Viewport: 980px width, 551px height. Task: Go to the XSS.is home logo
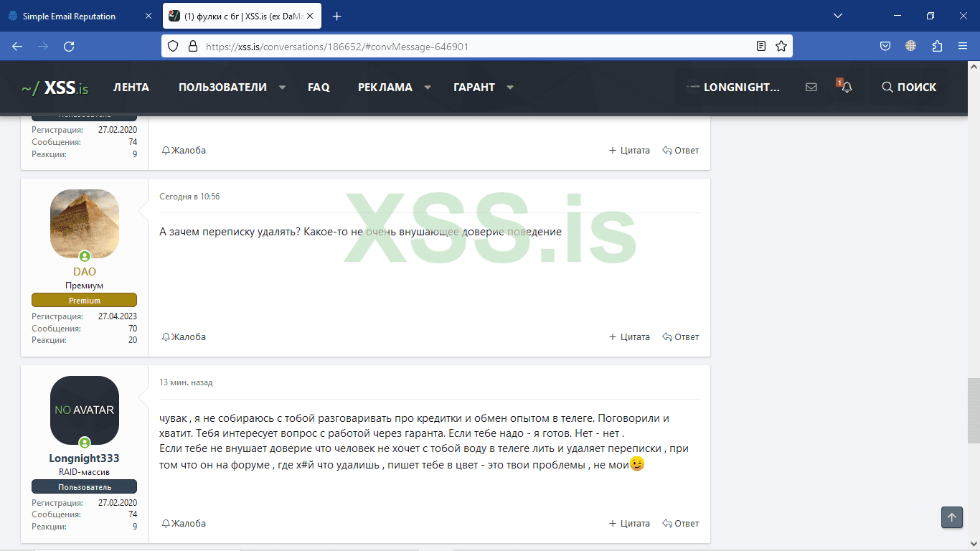[55, 88]
